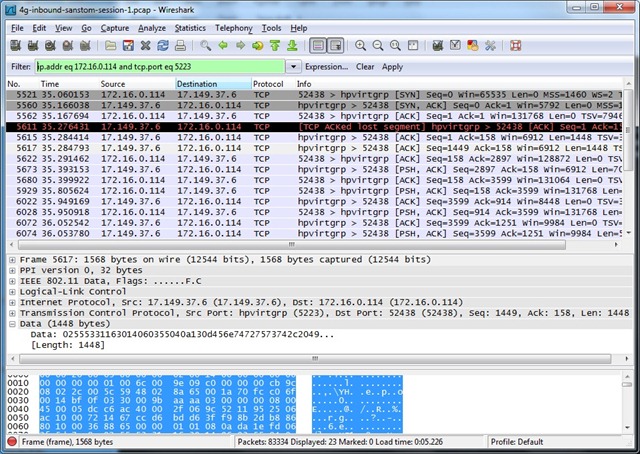Restart the running capture icon
640x454 pixels.
click(x=86, y=45)
